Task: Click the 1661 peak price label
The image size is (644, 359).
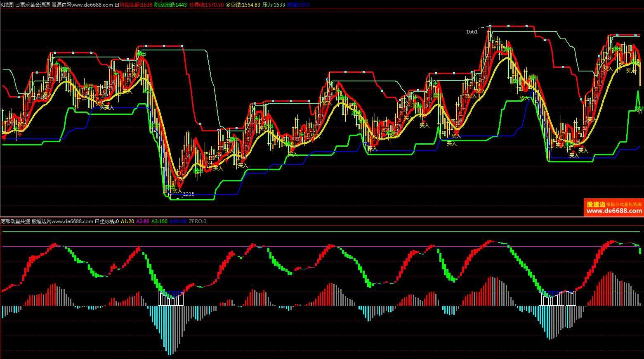Action: (472, 32)
